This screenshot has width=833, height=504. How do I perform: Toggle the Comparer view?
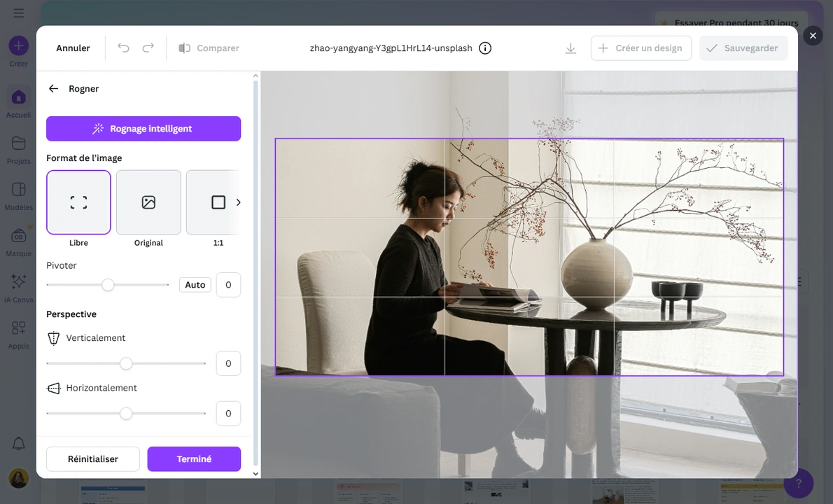[x=209, y=48]
